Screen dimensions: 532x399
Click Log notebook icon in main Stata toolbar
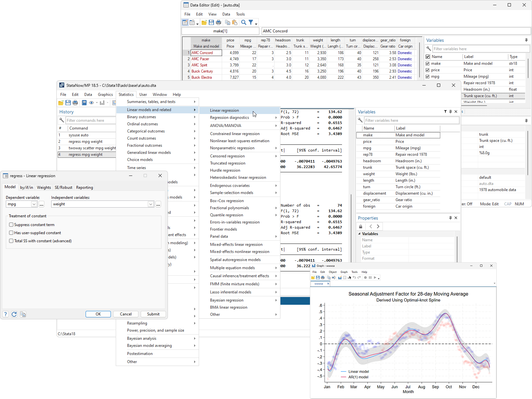tap(84, 103)
